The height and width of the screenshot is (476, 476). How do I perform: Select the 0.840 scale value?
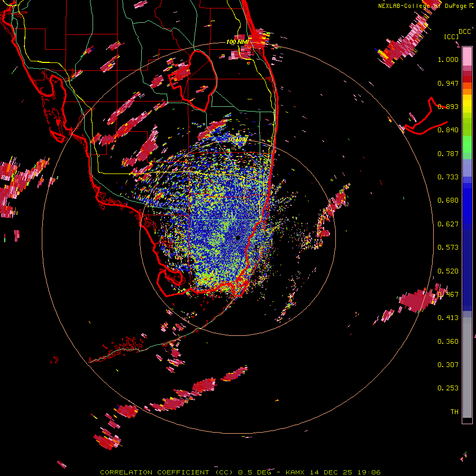pyautogui.click(x=448, y=130)
